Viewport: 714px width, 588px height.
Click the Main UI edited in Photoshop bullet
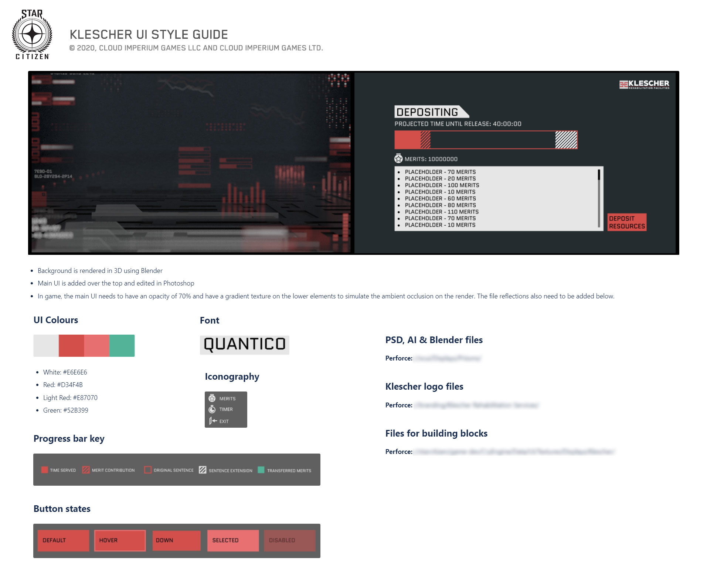pyautogui.click(x=116, y=283)
